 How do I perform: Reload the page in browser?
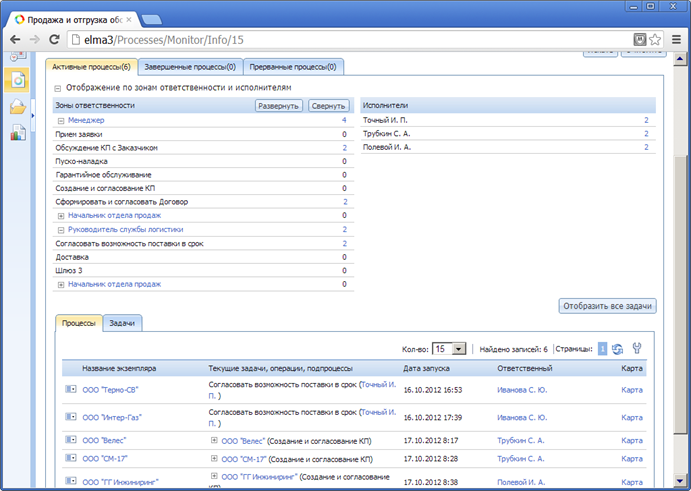coord(52,39)
